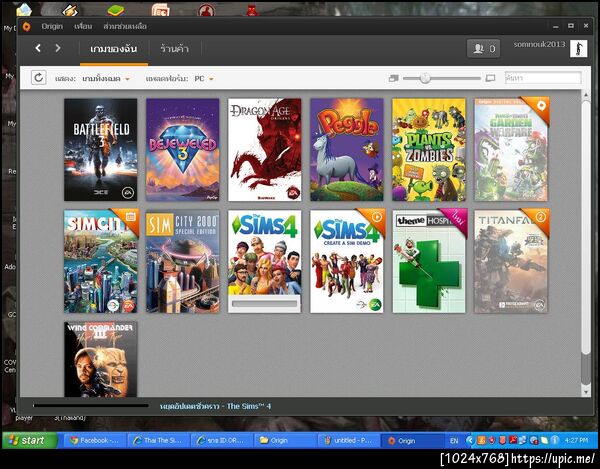The image size is (600, 469).
Task: Select the Dragon Age Origins tile
Action: coord(264,150)
